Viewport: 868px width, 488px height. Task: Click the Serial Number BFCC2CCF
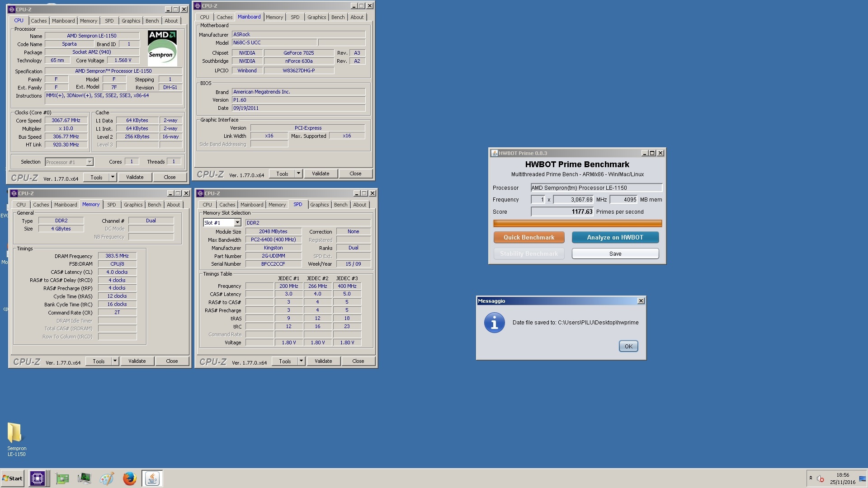click(x=274, y=264)
